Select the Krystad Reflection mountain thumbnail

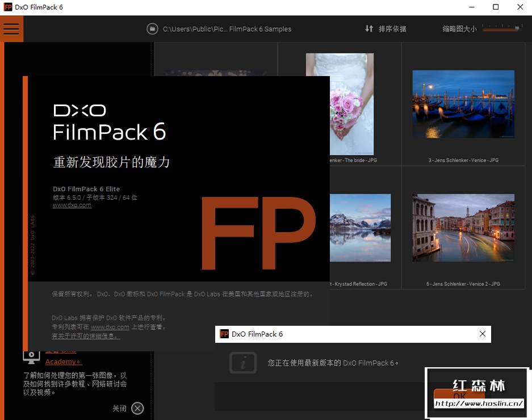(360, 228)
